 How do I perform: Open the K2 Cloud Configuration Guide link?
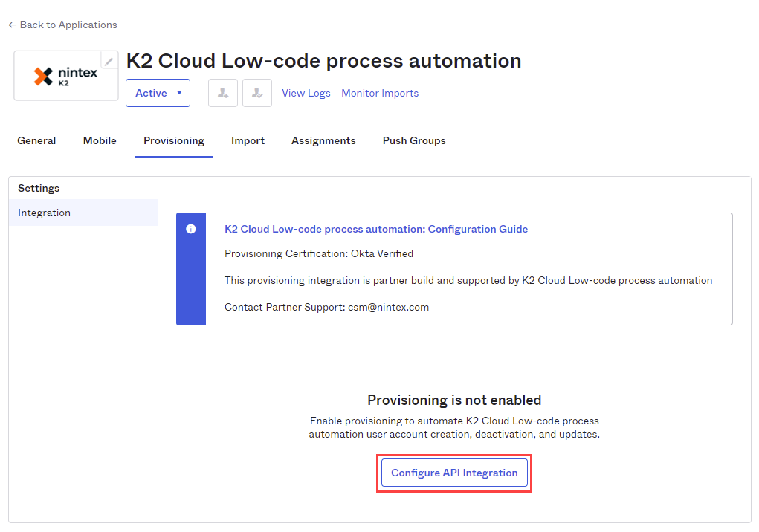coord(376,229)
